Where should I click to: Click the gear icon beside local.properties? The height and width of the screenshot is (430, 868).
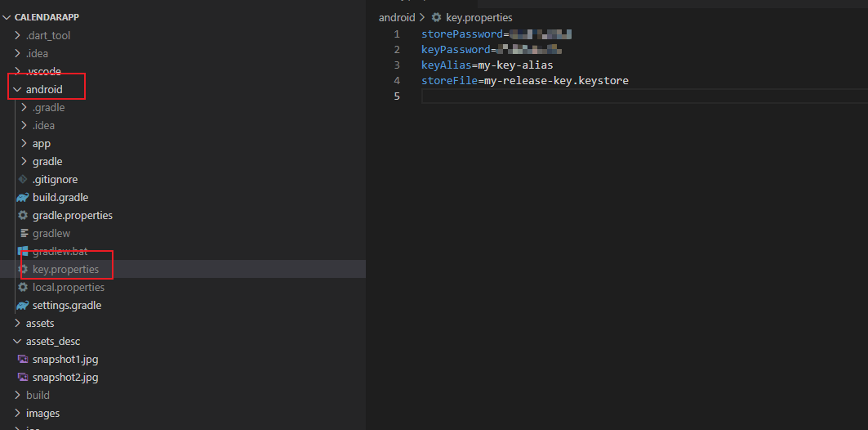tap(23, 288)
